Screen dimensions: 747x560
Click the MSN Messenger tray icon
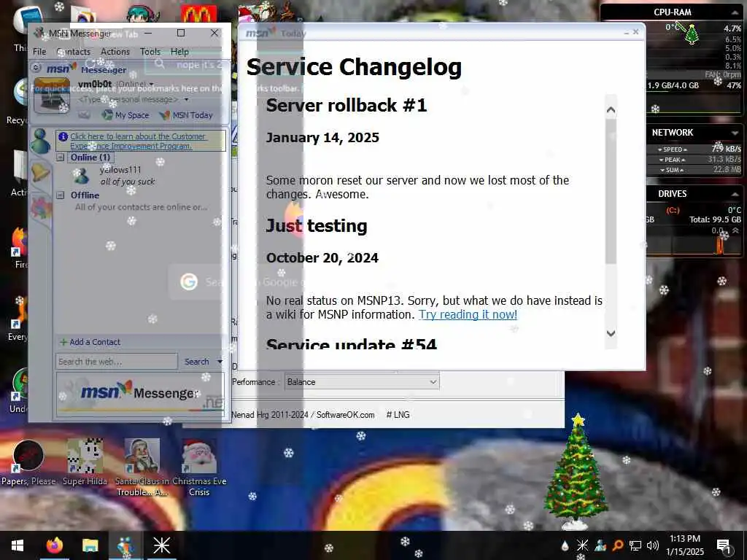click(600, 545)
